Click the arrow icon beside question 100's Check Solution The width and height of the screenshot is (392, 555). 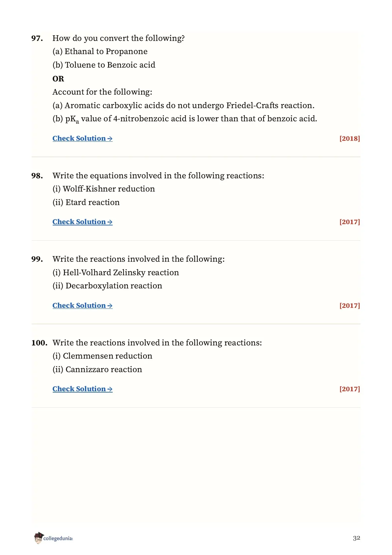point(110,390)
